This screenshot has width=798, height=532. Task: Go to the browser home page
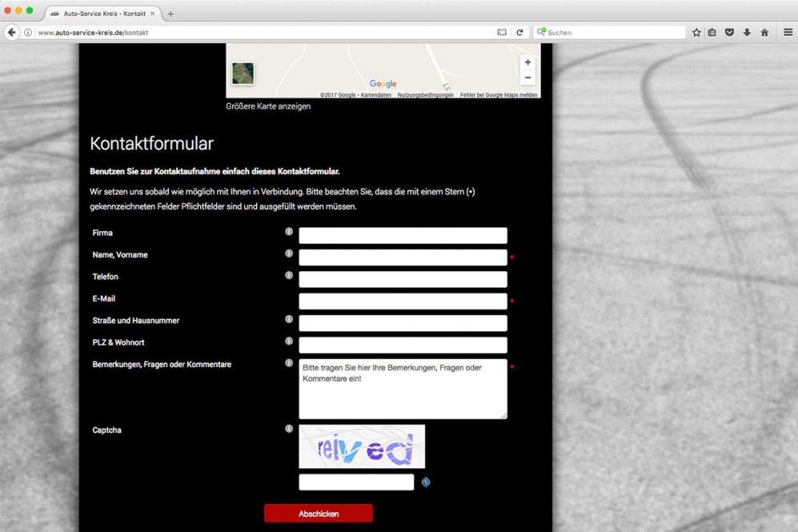coord(764,33)
